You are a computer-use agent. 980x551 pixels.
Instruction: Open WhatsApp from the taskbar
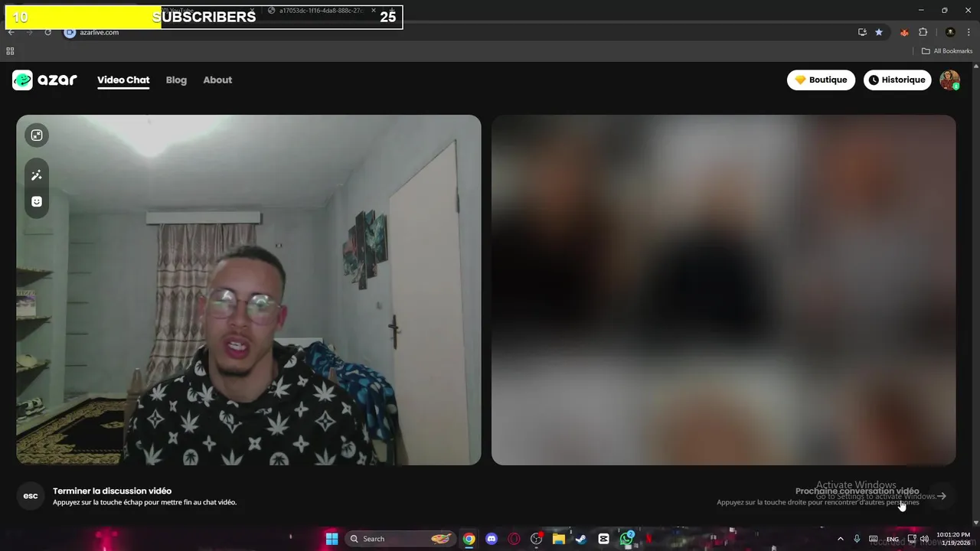(626, 539)
